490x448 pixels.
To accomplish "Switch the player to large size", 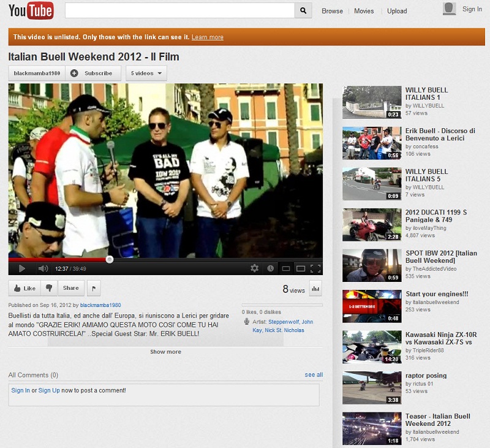I will pos(301,268).
